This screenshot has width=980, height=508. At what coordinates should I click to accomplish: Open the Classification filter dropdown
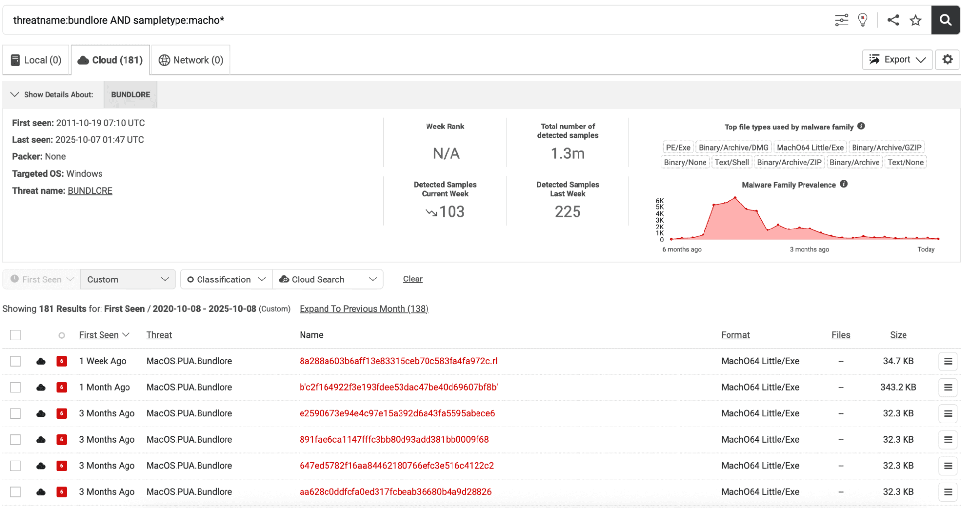click(226, 279)
